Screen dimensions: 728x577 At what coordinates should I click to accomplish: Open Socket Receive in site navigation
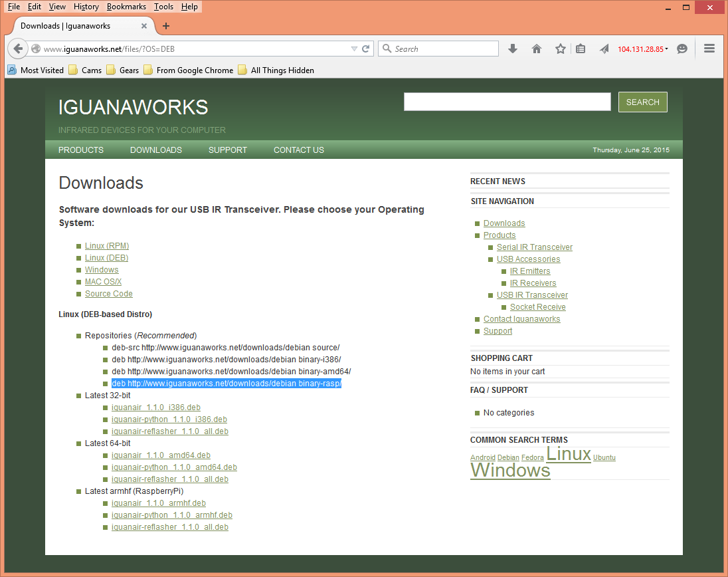537,307
